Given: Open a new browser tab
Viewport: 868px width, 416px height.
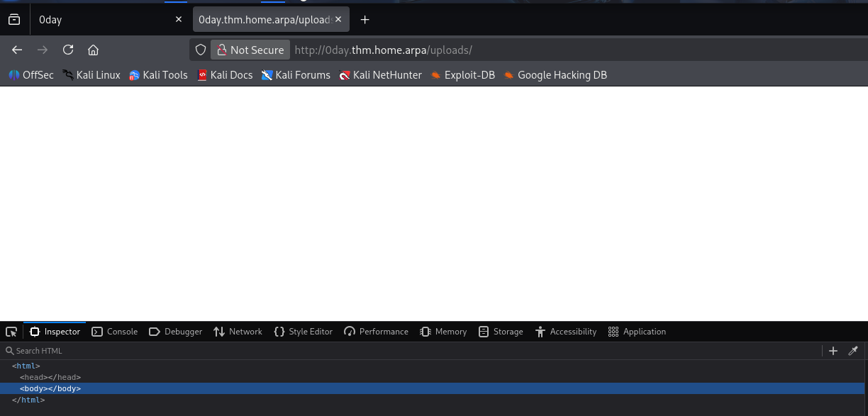Looking at the screenshot, I should point(365,20).
